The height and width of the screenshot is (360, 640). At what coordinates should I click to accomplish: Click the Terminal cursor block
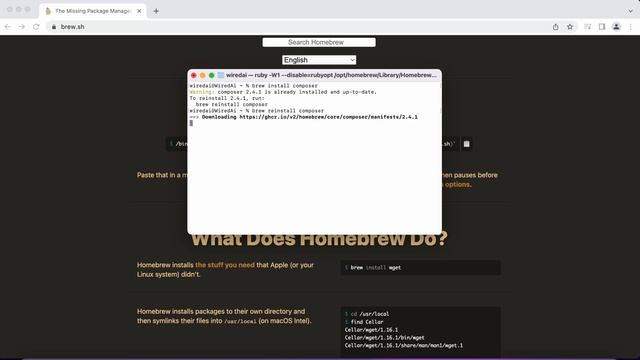click(191, 123)
